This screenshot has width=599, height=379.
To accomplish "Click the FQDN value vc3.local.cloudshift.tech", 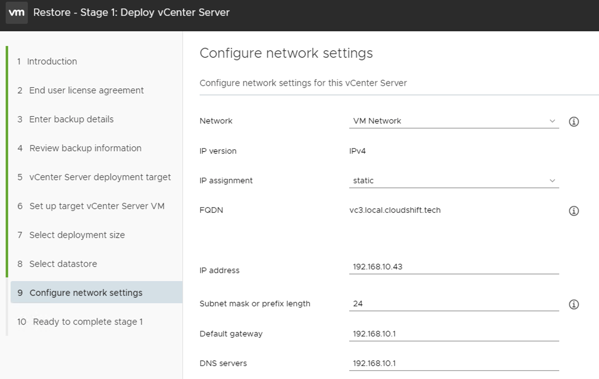I will coord(395,210).
